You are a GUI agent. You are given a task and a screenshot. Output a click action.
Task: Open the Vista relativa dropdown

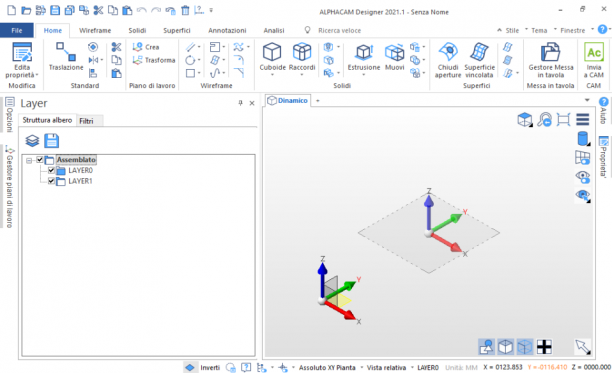tap(412, 368)
